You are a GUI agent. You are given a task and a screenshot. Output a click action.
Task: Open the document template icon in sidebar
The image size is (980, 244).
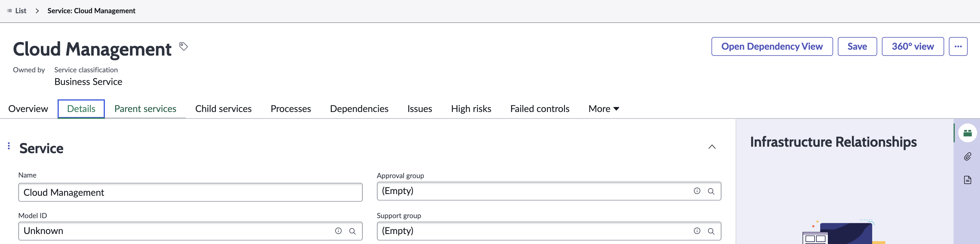pyautogui.click(x=967, y=180)
